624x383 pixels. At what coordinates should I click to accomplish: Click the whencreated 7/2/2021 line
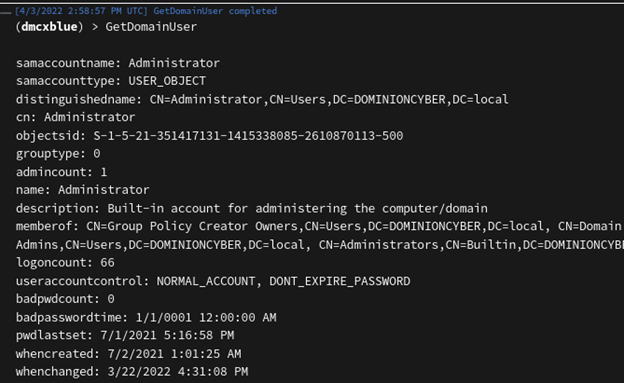pyautogui.click(x=129, y=354)
